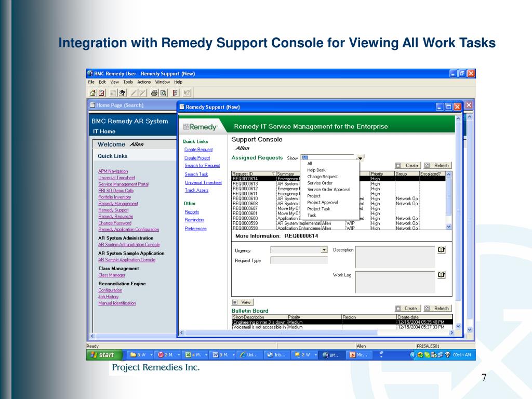Open the Uni... Internet Explorer taskbar item

pyautogui.click(x=249, y=355)
